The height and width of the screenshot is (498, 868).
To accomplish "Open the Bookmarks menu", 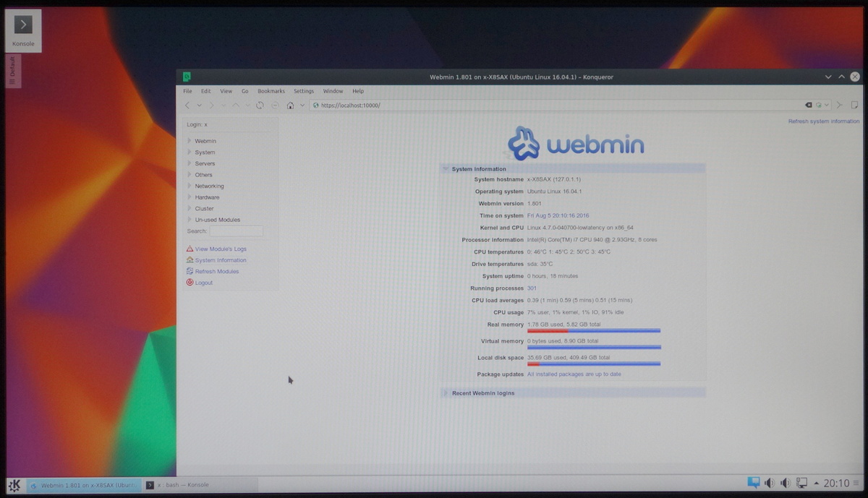I will pos(271,91).
